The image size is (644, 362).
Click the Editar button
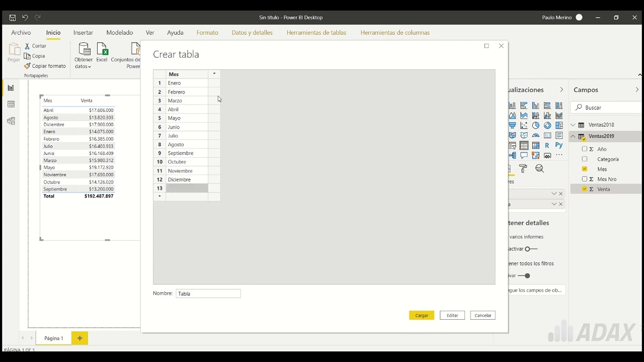coord(452,315)
